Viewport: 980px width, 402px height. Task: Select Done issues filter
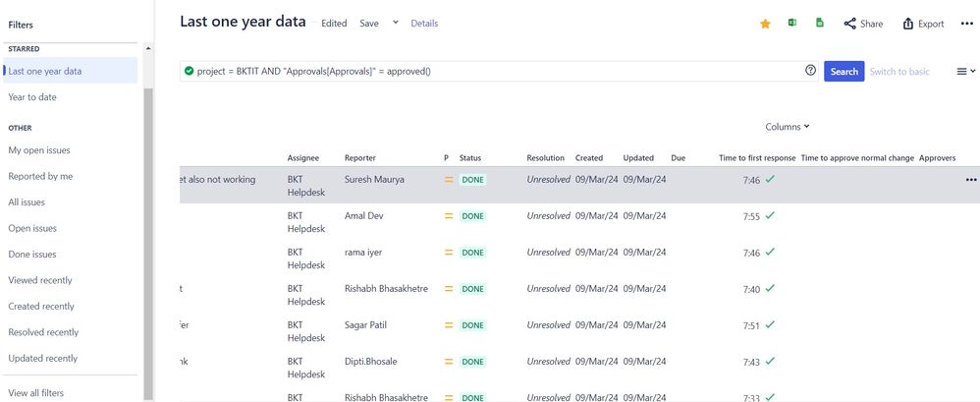coord(31,254)
